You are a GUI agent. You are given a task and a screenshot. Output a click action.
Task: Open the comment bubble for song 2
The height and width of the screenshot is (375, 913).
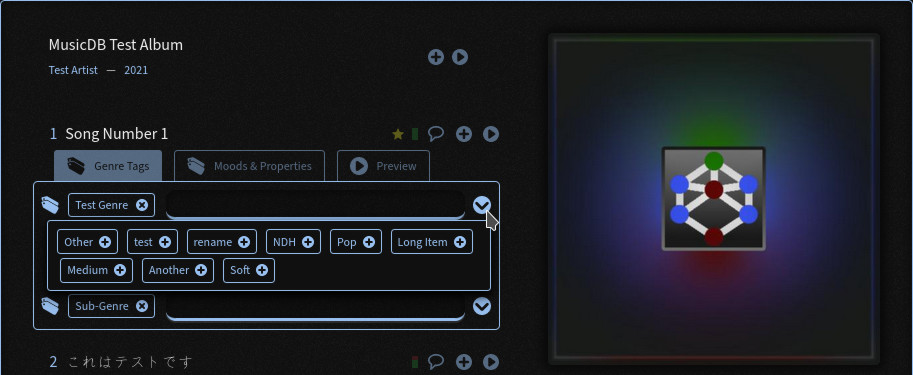click(436, 362)
